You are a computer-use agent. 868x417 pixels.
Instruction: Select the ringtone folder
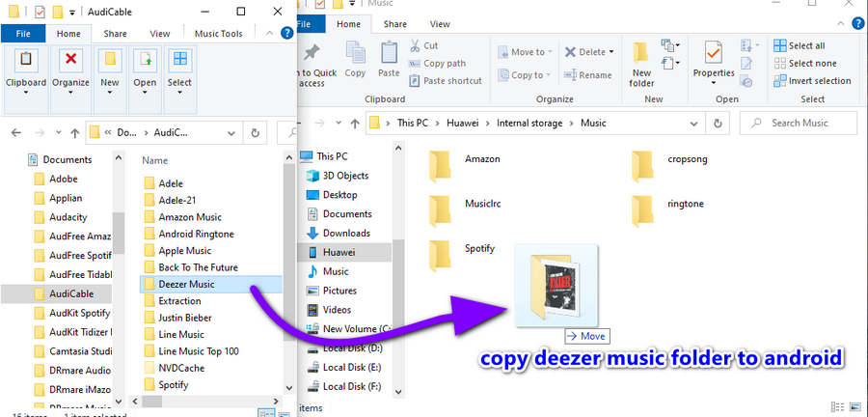667,210
